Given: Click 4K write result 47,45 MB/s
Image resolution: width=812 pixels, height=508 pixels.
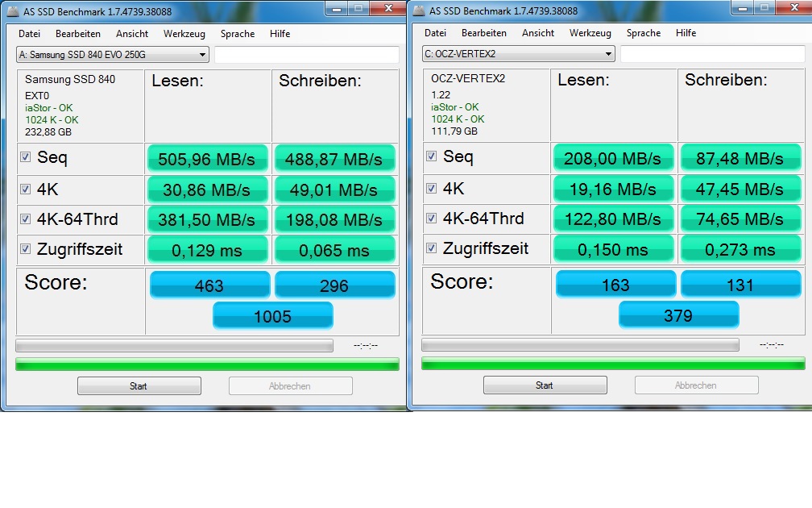Looking at the screenshot, I should click(x=740, y=189).
